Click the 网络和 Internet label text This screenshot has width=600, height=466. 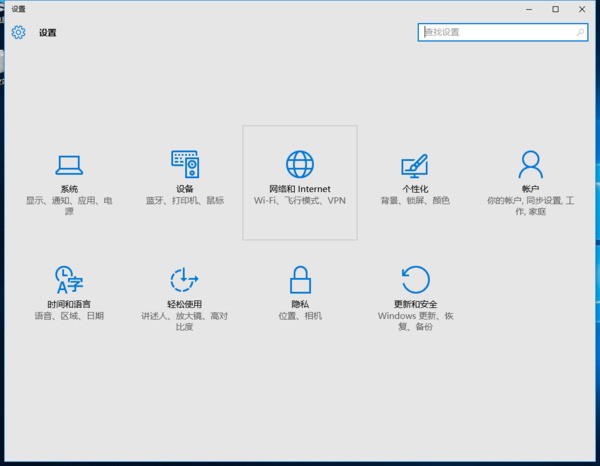pos(300,189)
